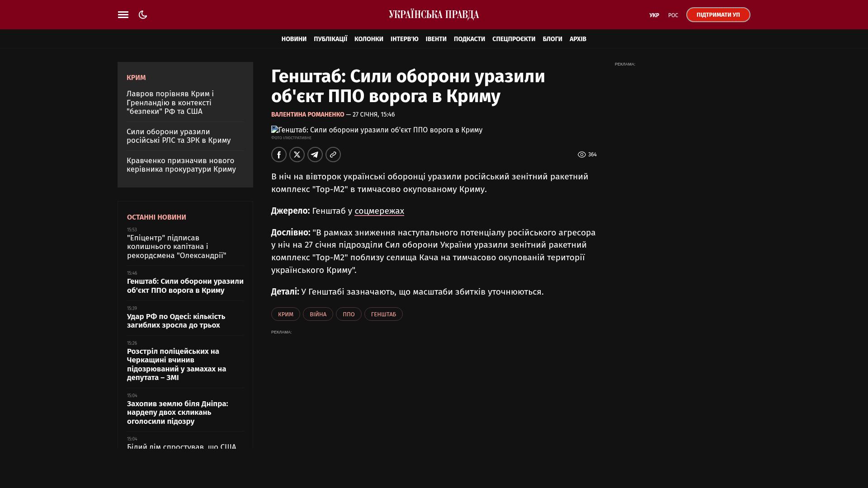Share article via Telegram

315,155
